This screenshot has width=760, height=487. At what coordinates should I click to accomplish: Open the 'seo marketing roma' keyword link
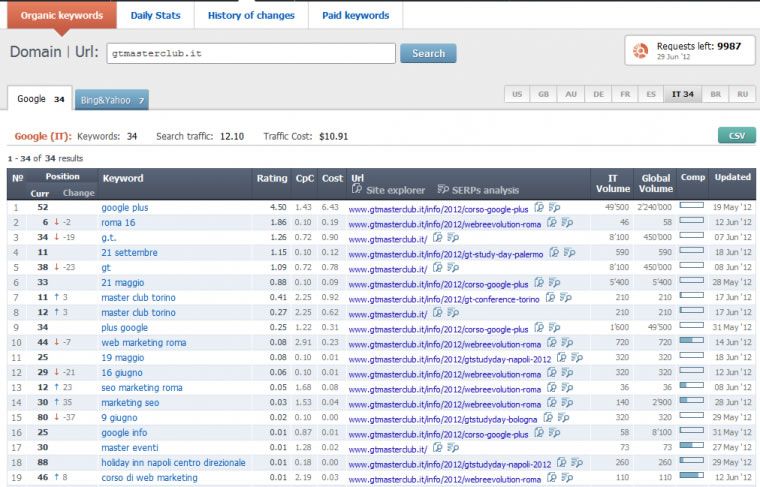click(142, 387)
